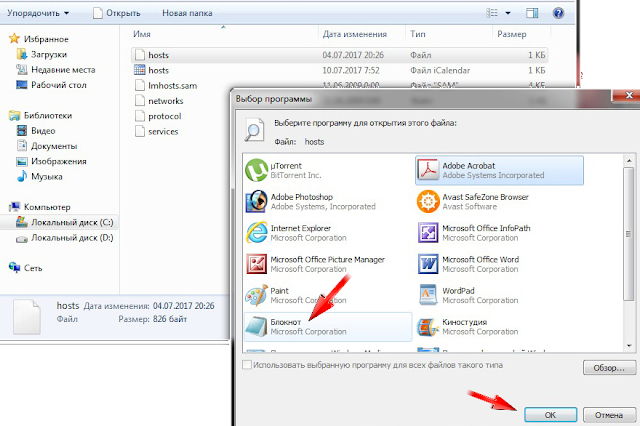
Task: Select the µTorrent program icon
Action: [256, 170]
